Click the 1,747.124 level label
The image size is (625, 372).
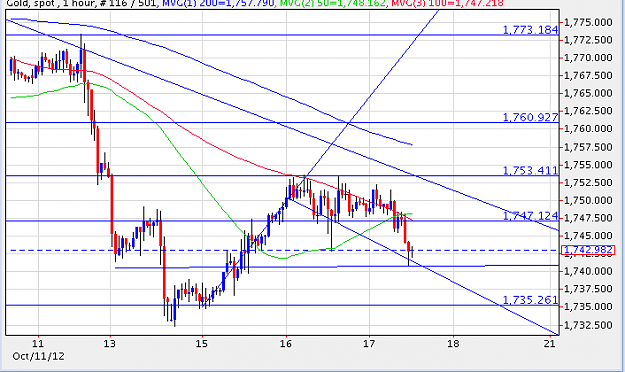click(x=530, y=216)
